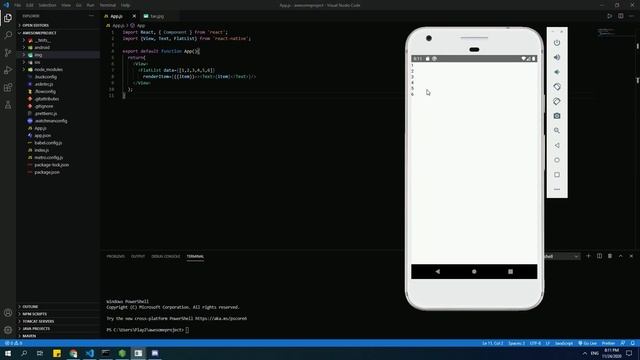Open Explorer panel more actions ellipsis
640x360 pixels.
(x=91, y=16)
